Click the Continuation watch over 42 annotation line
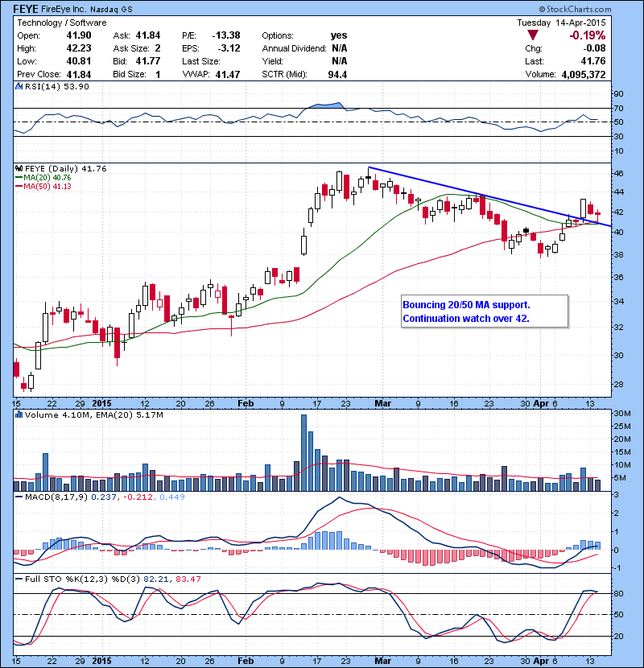The image size is (644, 668). pos(466,319)
